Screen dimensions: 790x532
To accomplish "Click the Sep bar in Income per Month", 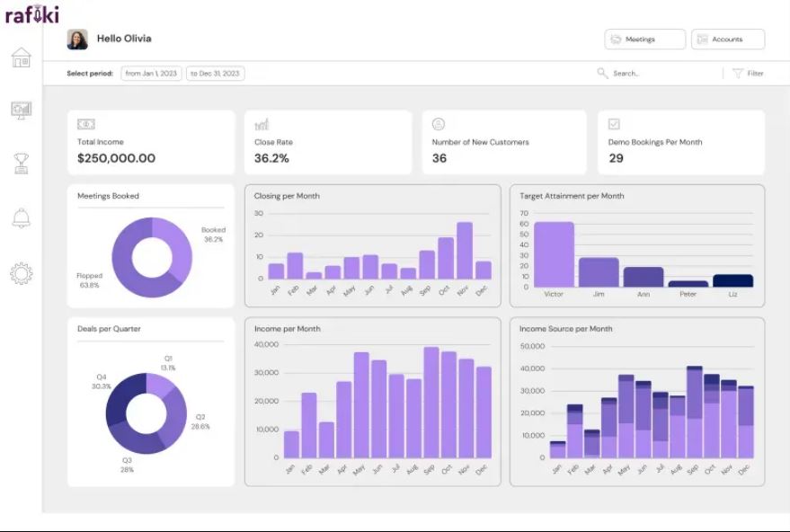I will pyautogui.click(x=431, y=403).
